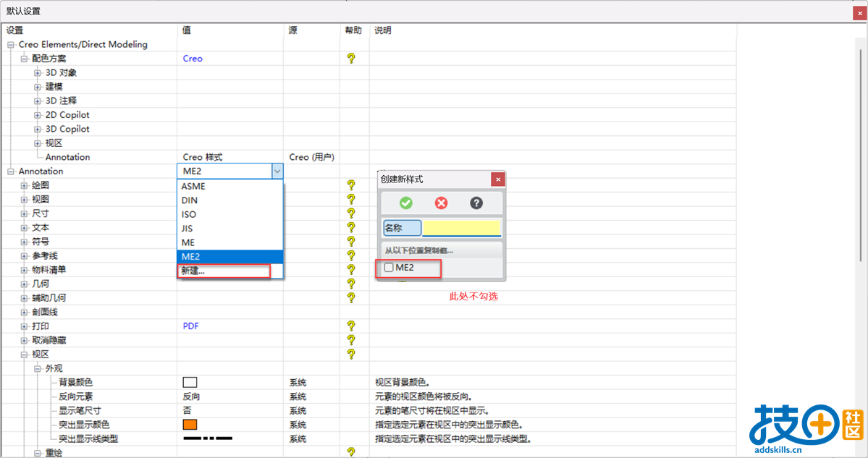The height and width of the screenshot is (458, 868).
Task: Click the help icon on the Annotation row
Action: point(351,171)
